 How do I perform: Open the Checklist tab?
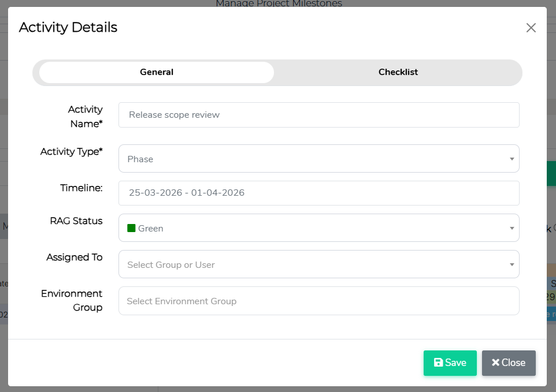pos(398,72)
